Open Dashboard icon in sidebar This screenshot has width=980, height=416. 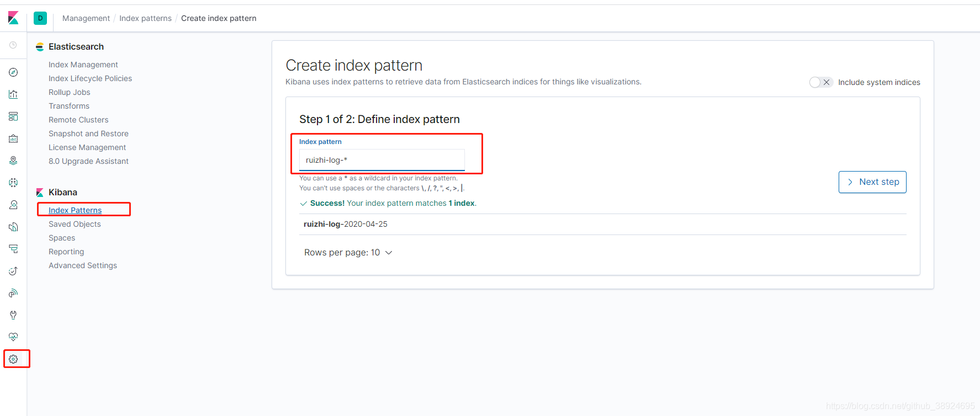tap(13, 116)
